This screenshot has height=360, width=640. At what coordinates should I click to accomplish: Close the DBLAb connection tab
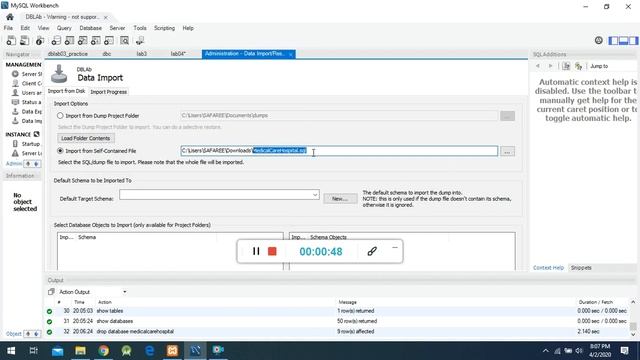(x=106, y=18)
